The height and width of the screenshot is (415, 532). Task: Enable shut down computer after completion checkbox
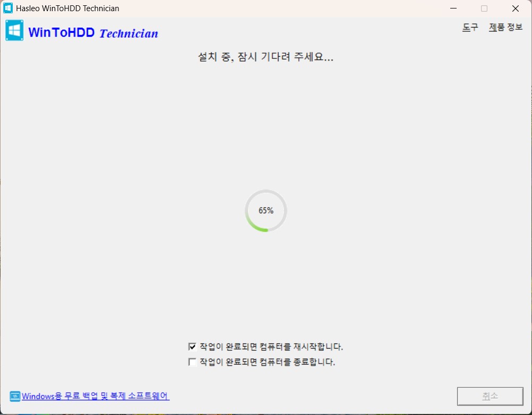click(192, 362)
